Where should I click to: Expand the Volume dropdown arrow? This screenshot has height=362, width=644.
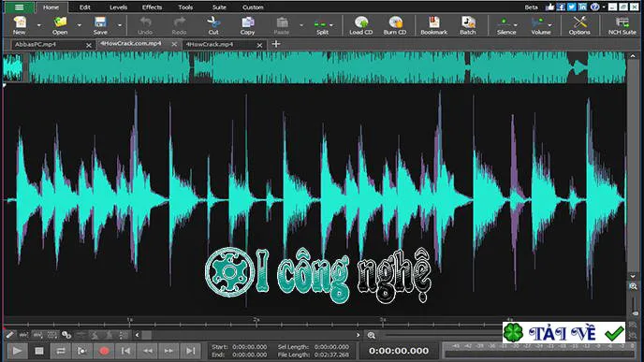(x=550, y=25)
